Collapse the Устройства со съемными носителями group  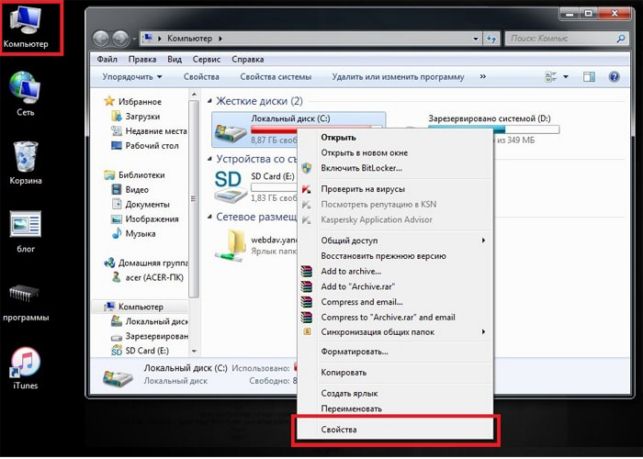point(210,159)
